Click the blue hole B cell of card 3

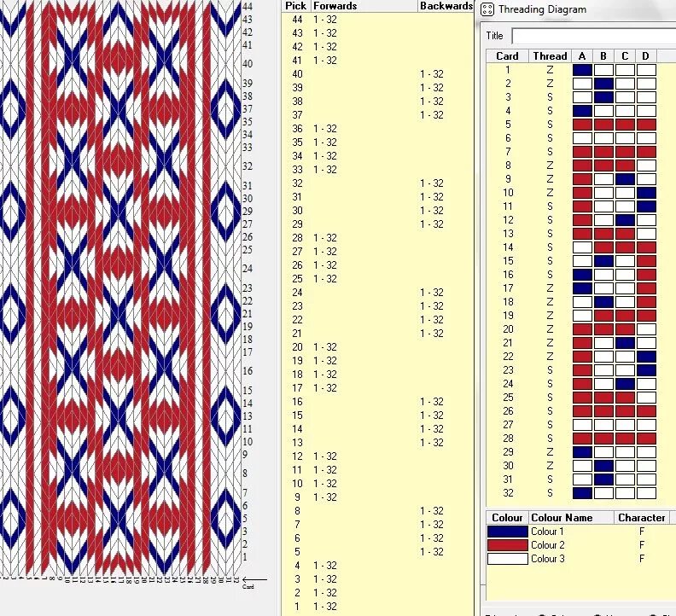point(603,97)
